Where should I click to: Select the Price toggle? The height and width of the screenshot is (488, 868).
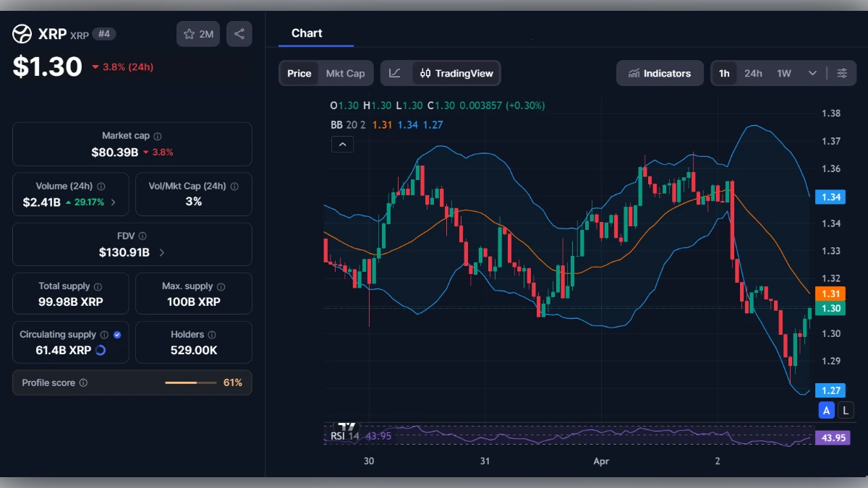tap(299, 73)
